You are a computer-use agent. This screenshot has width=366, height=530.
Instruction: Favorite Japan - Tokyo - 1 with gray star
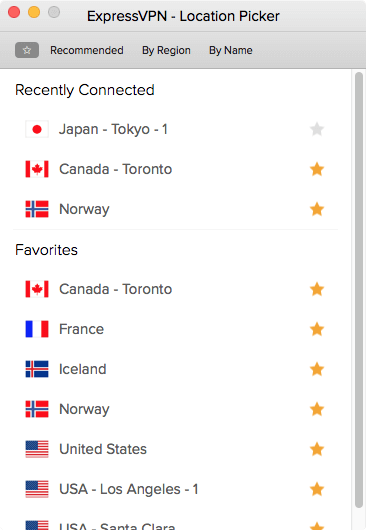point(317,129)
